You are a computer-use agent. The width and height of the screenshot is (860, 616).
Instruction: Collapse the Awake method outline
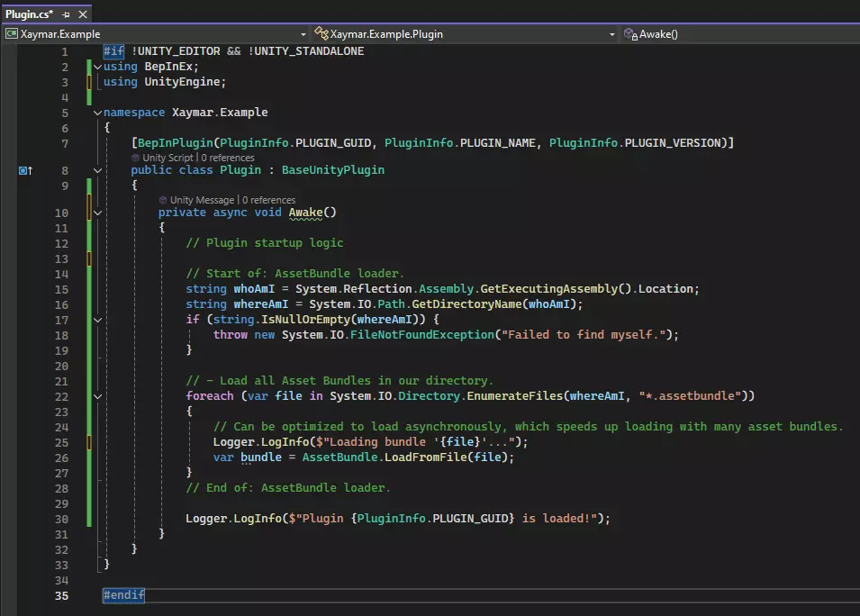click(x=97, y=213)
